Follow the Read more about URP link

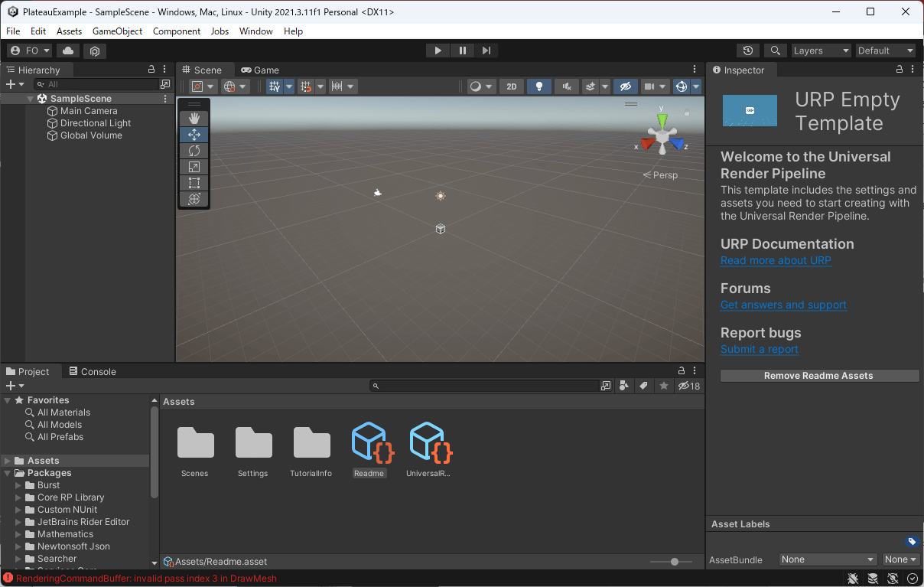click(x=776, y=260)
